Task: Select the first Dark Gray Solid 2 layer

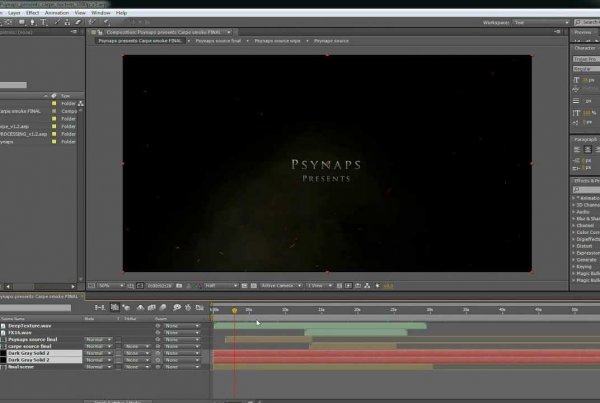Action: [41, 353]
